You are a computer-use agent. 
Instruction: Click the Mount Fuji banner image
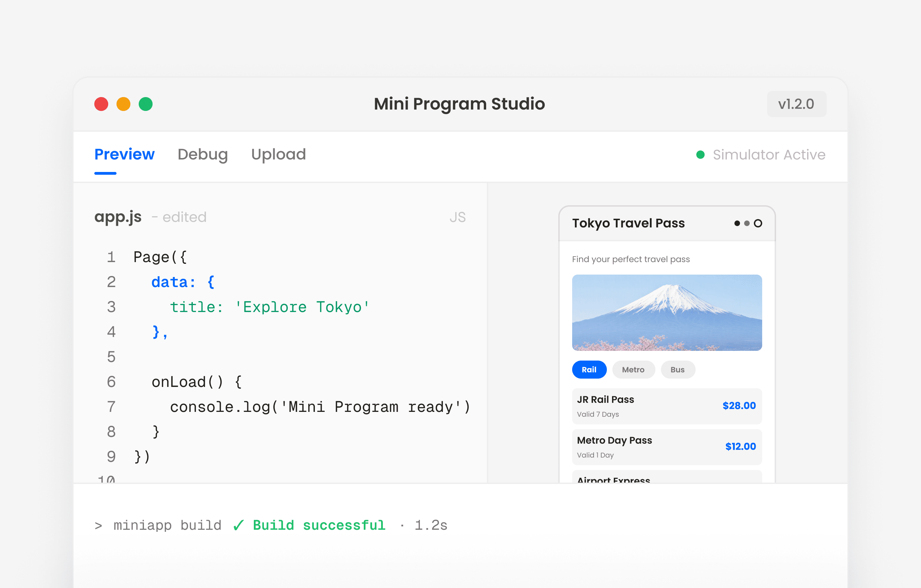pos(667,312)
